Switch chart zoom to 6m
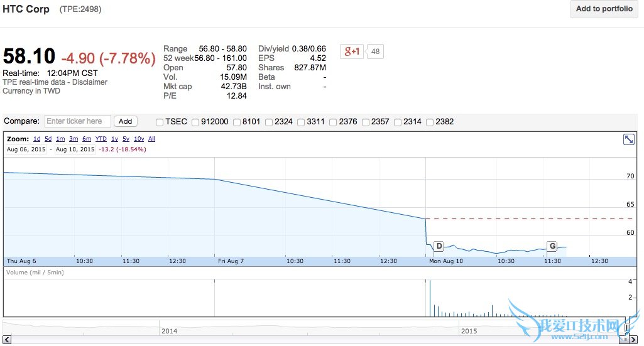 click(87, 139)
